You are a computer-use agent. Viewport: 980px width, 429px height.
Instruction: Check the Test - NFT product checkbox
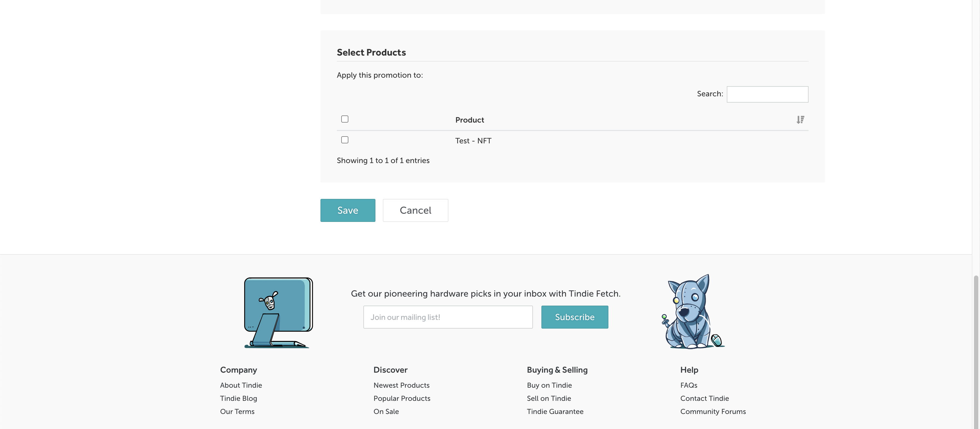click(x=345, y=140)
